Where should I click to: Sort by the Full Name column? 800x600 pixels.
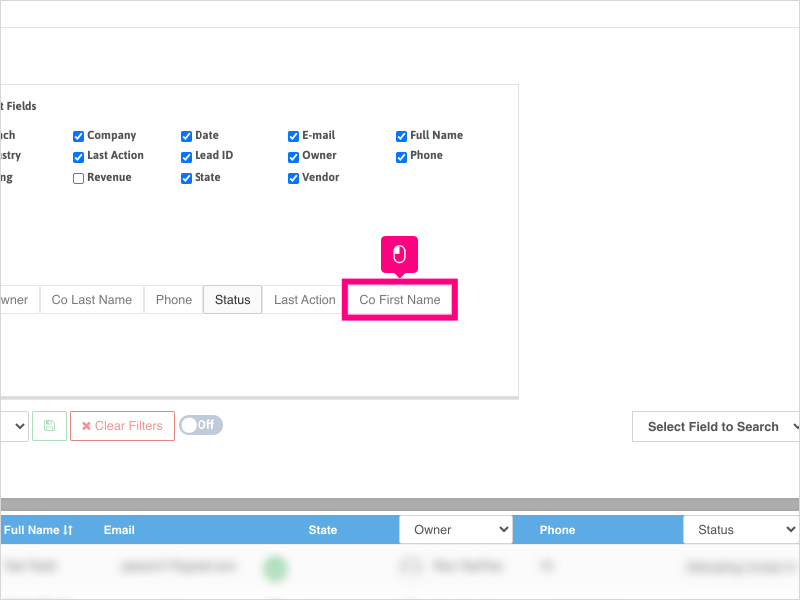tap(38, 530)
